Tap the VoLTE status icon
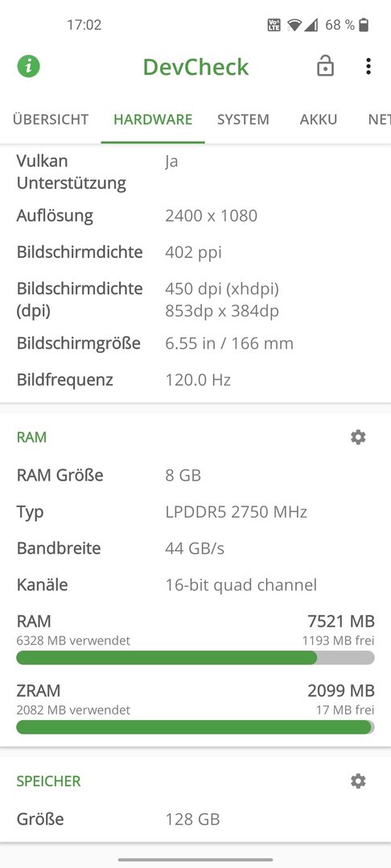The height and width of the screenshot is (868, 391). (x=274, y=25)
